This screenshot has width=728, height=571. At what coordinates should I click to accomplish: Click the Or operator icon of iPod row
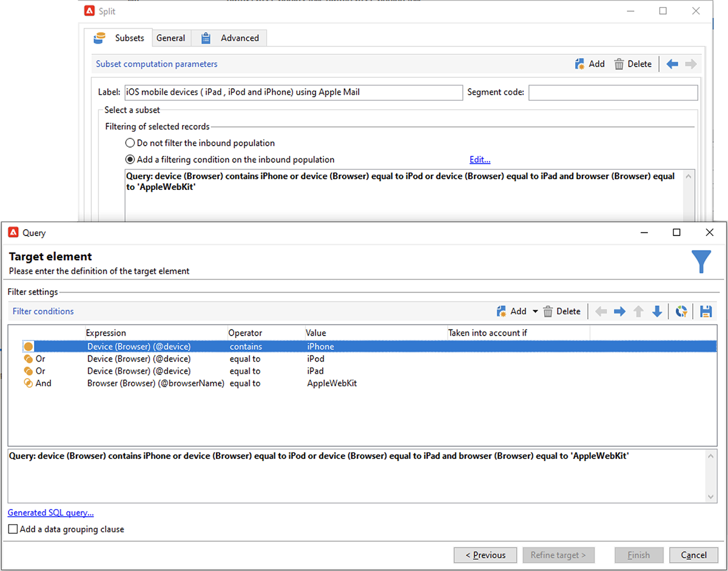point(29,359)
